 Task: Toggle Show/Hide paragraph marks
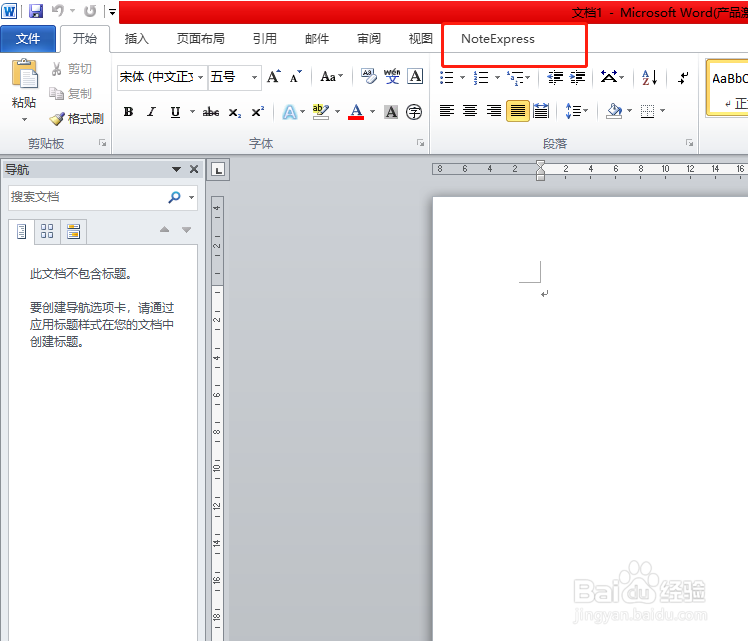pyautogui.click(x=683, y=77)
